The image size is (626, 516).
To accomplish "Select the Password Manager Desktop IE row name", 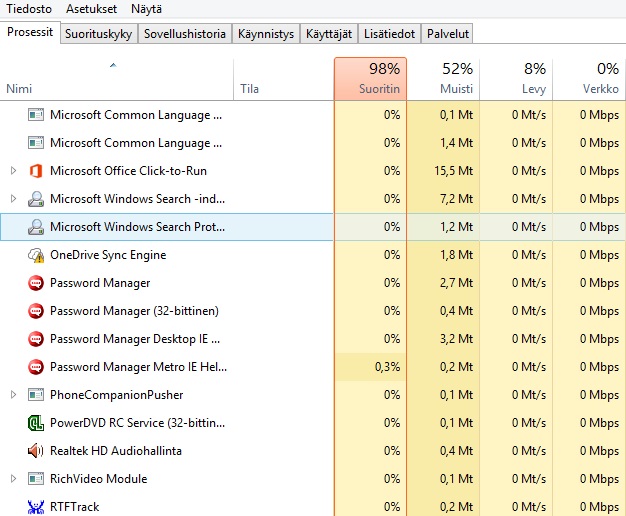I will [135, 339].
